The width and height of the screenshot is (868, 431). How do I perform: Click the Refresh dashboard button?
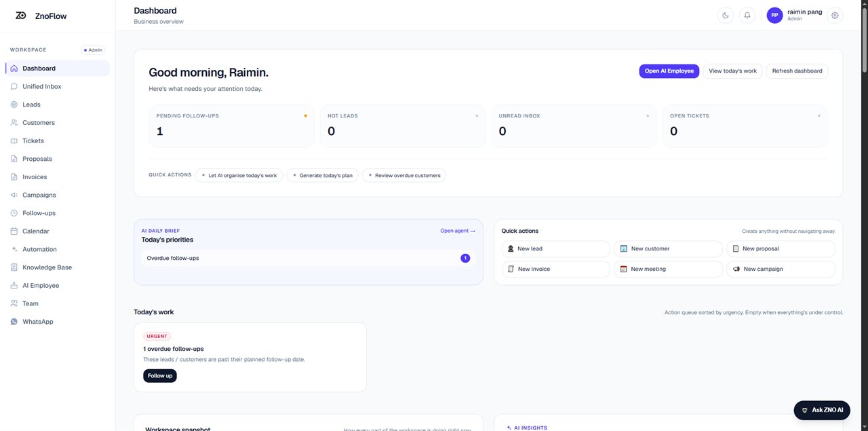pyautogui.click(x=797, y=71)
